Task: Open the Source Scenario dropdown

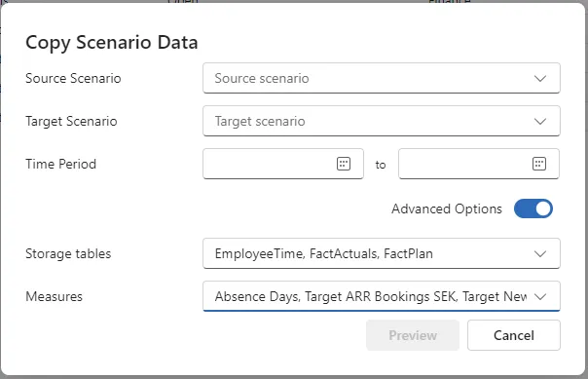Action: click(x=382, y=78)
